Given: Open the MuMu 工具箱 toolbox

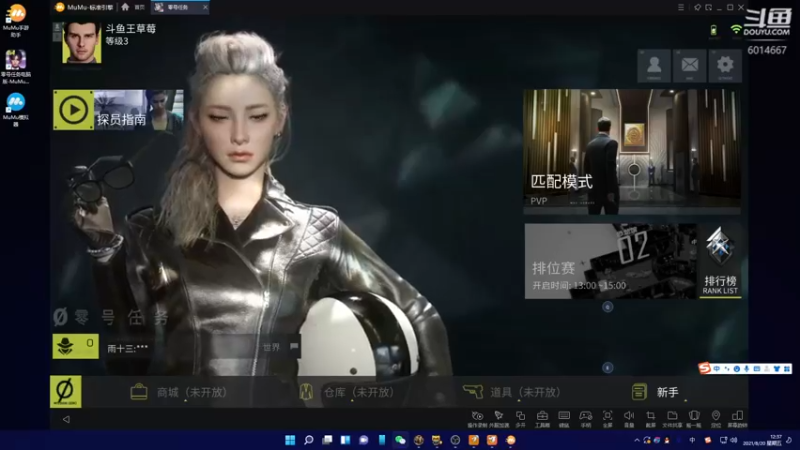Looking at the screenshot, I should pyautogui.click(x=542, y=419).
